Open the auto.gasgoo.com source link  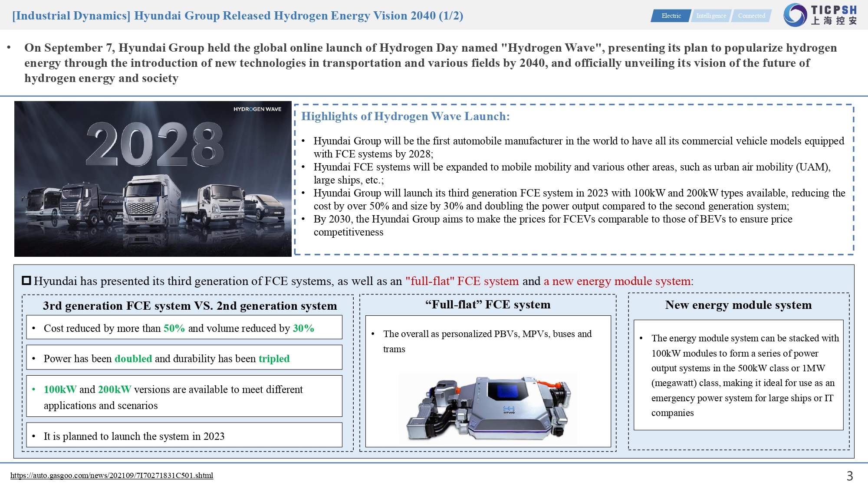coord(112,475)
